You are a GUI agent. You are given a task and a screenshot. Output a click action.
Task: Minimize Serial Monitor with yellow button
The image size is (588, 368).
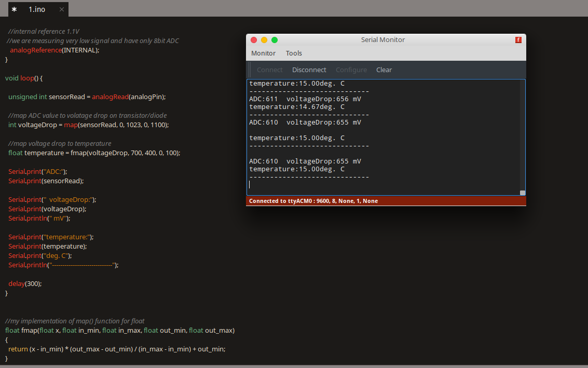264,40
